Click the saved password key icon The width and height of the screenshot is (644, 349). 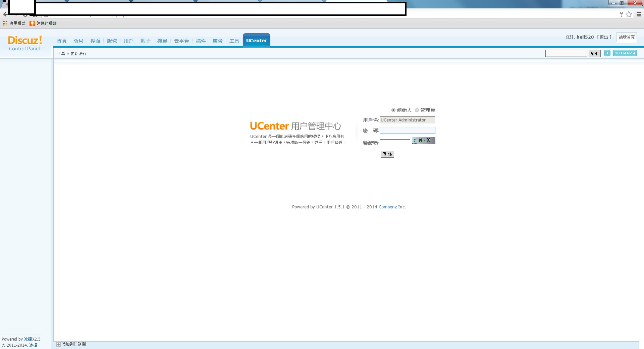point(621,14)
